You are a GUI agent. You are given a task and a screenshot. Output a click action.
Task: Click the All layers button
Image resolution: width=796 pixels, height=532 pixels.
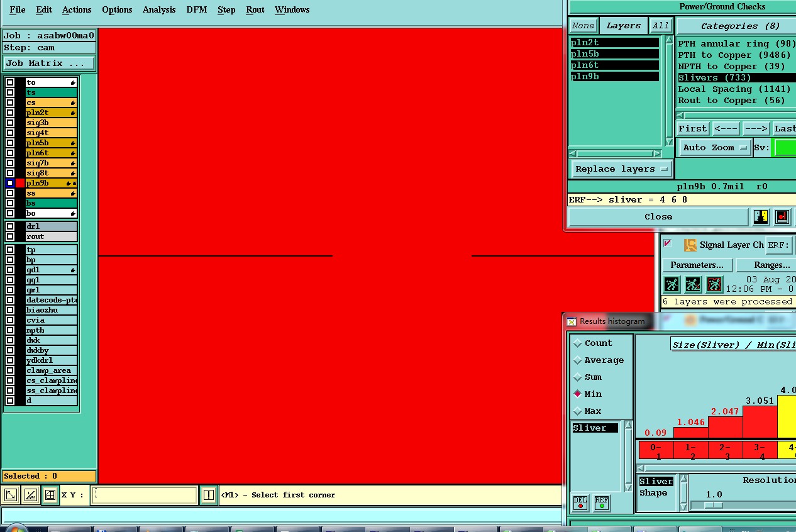[x=661, y=26]
